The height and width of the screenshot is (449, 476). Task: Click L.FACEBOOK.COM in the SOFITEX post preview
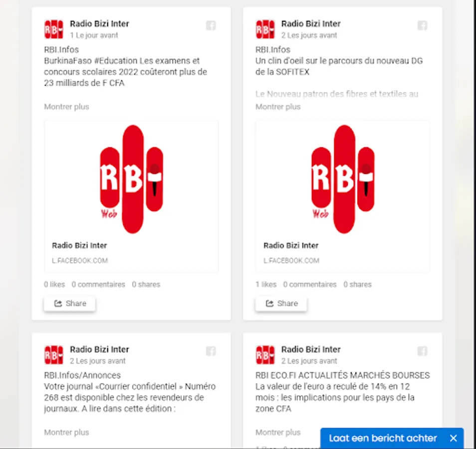(291, 261)
